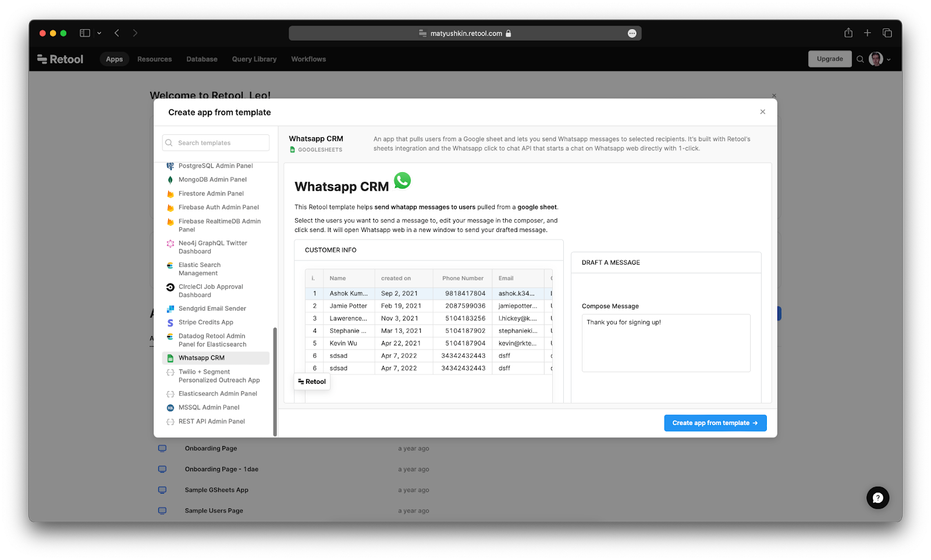
Task: Expand the Safari sidebar dropdown chevron
Action: point(100,33)
